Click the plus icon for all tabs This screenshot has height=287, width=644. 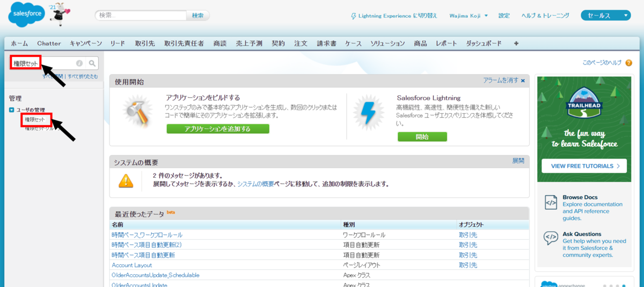coord(516,44)
